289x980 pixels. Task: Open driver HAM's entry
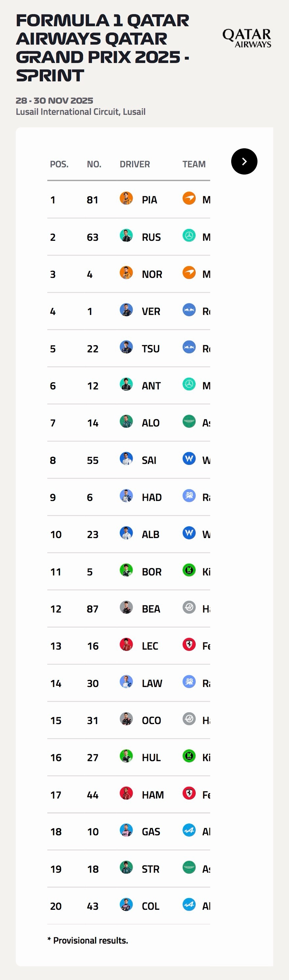(x=153, y=795)
